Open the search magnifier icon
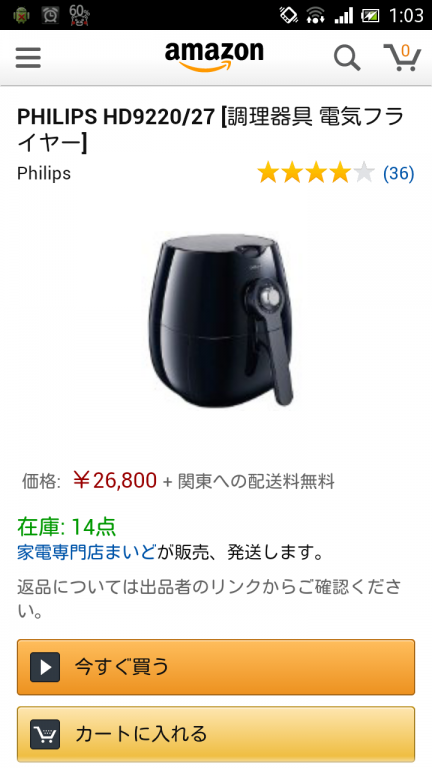The image size is (432, 768). click(347, 58)
